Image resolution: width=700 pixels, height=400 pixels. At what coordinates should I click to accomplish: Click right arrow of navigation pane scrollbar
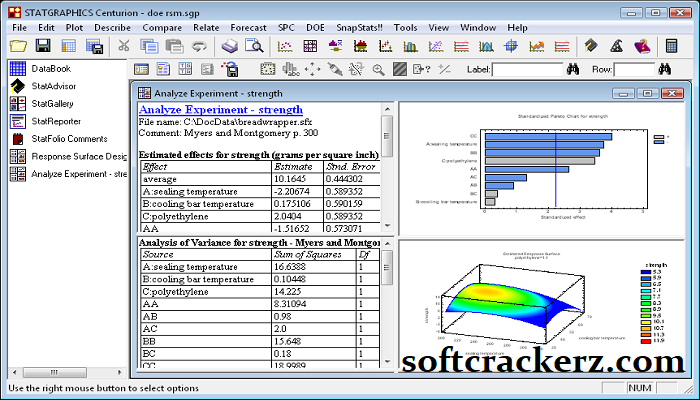120,372
